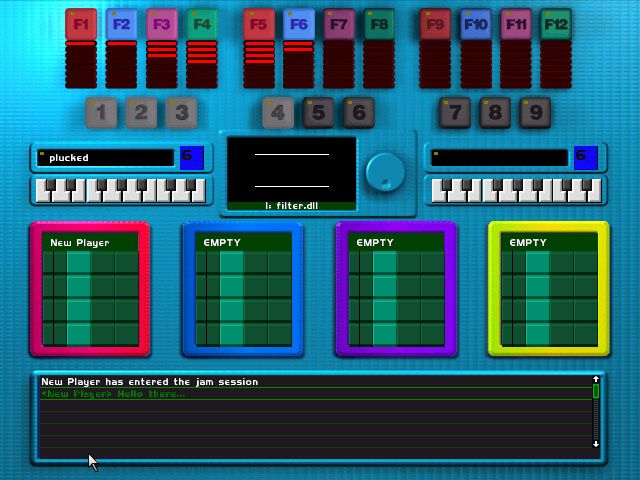Click the purple EMPTY player slot

[x=395, y=289]
